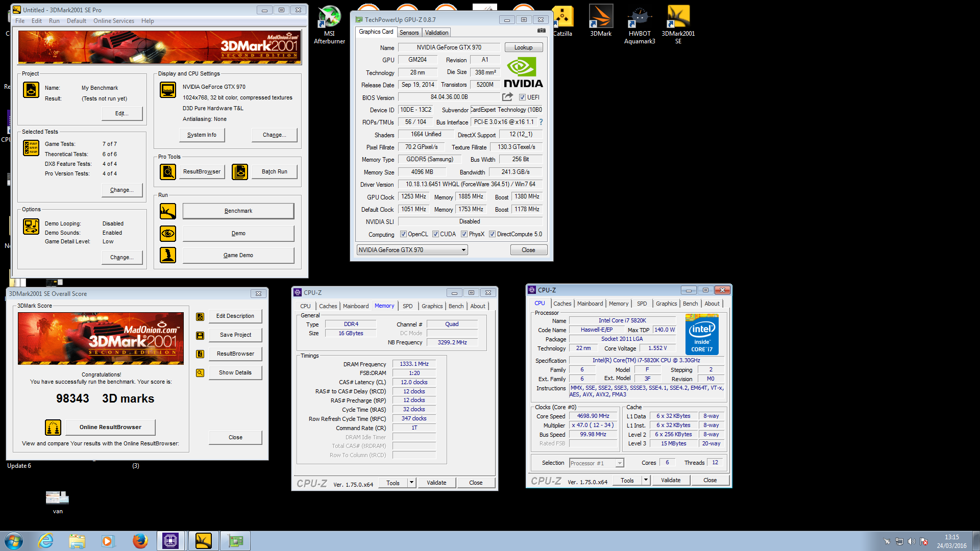This screenshot has width=980, height=551.
Task: Click the Edit... button under Project
Action: [121, 114]
